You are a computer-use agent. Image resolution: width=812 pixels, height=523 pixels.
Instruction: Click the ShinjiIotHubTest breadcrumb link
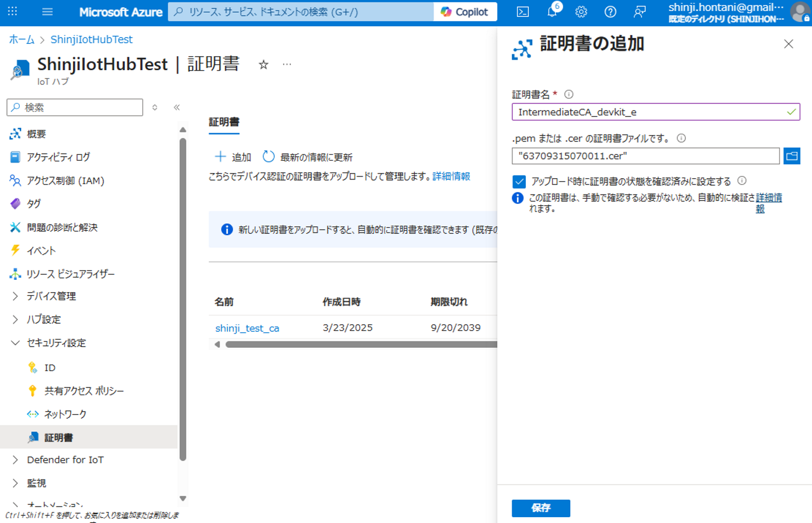(91, 39)
